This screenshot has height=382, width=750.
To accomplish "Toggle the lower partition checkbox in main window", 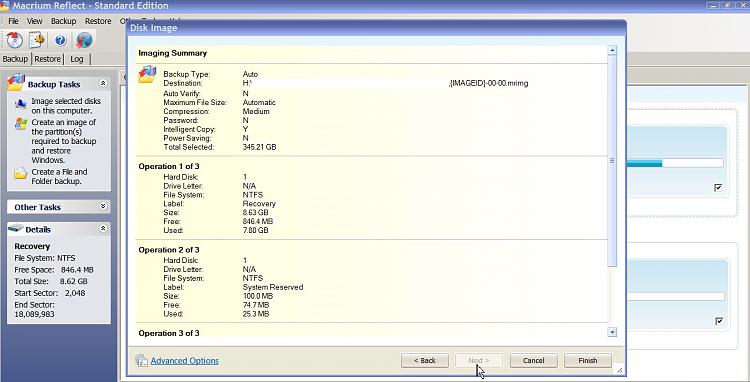I will (718, 321).
